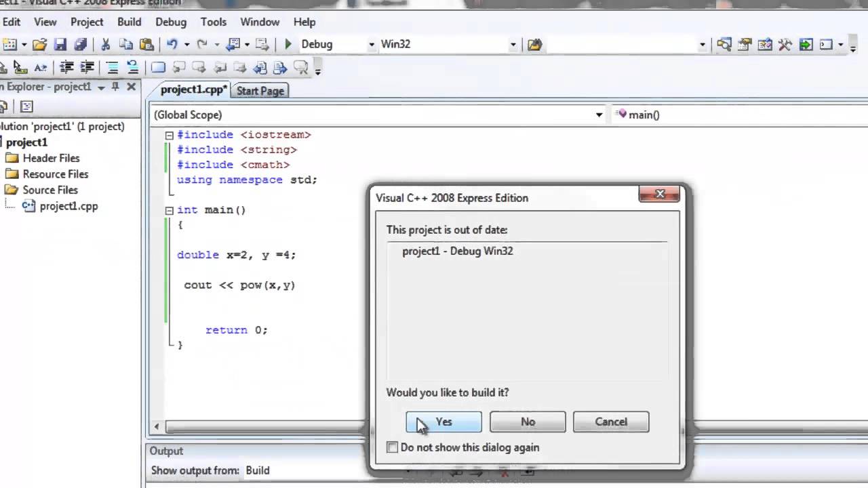Select the Source Files folder
The width and height of the screenshot is (868, 488).
pos(50,190)
